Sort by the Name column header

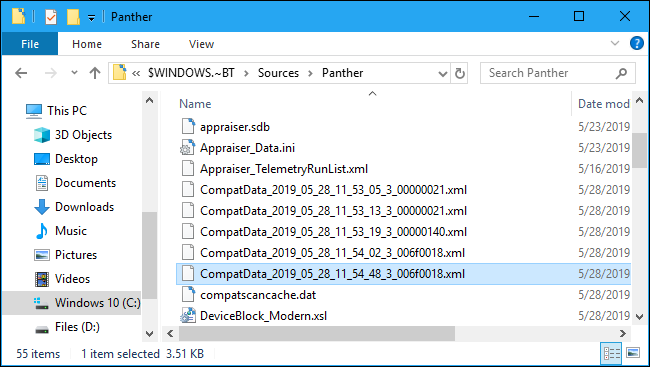click(x=195, y=104)
